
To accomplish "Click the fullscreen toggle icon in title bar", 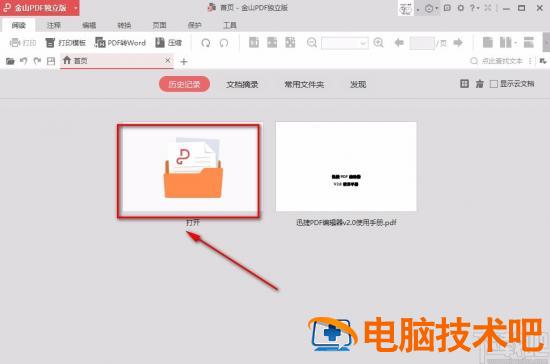I will point(488,8).
